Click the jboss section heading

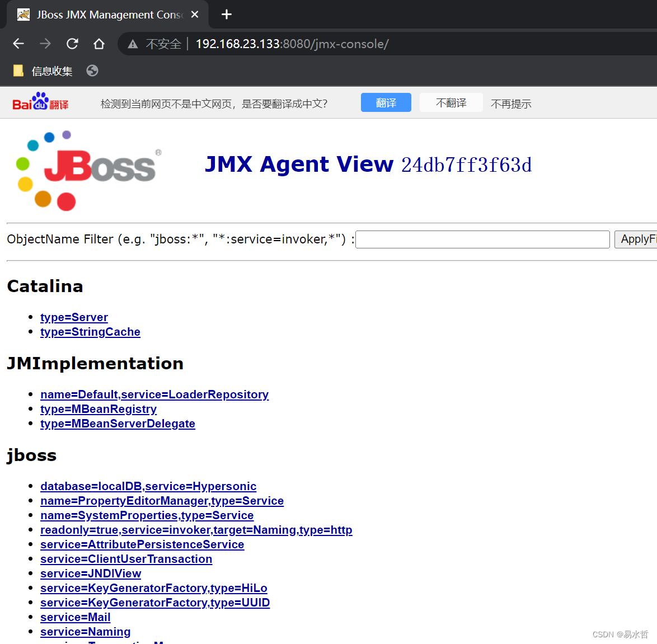tap(32, 455)
